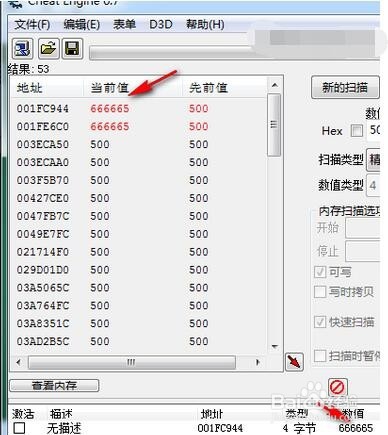
Task: Click the 查看内存 button
Action: click(x=54, y=386)
